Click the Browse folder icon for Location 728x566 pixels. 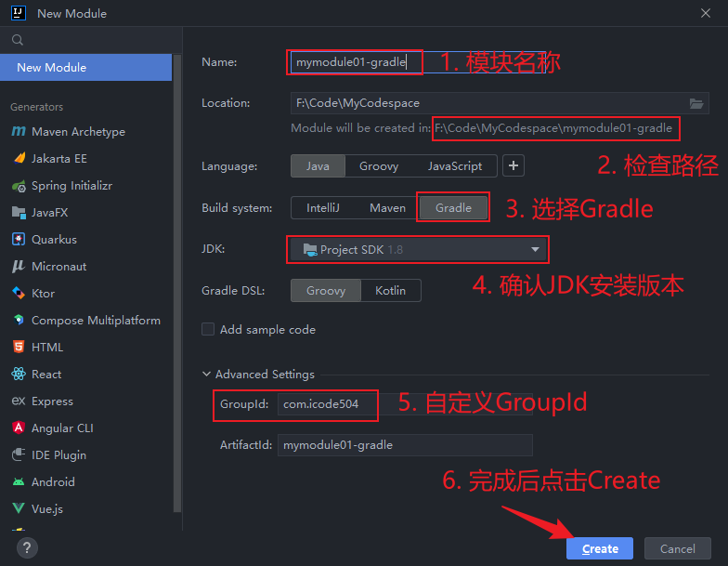pyautogui.click(x=696, y=103)
